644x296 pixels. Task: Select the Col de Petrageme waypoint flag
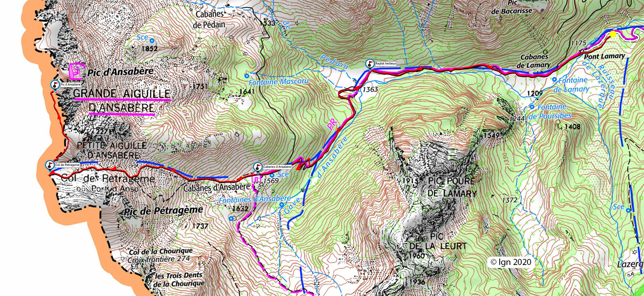pos(50,165)
